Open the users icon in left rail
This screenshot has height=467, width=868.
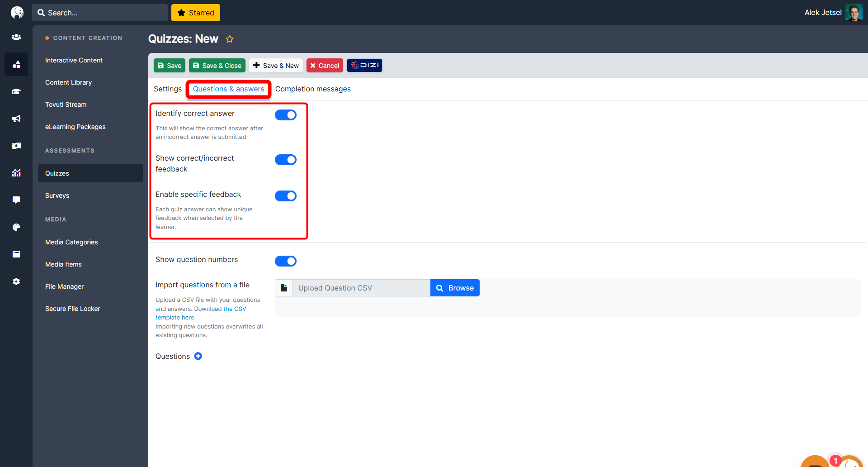(16, 37)
